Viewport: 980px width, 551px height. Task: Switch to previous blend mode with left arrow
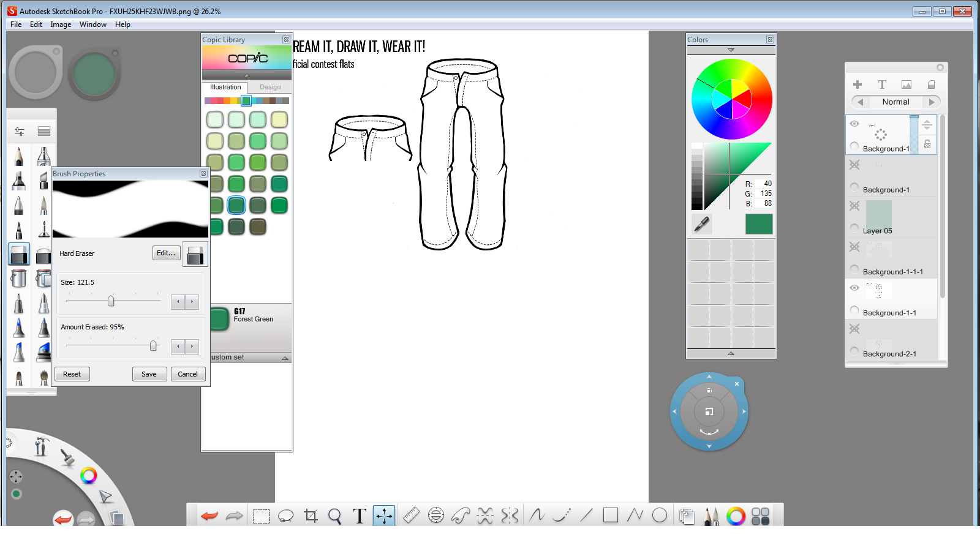coord(860,102)
